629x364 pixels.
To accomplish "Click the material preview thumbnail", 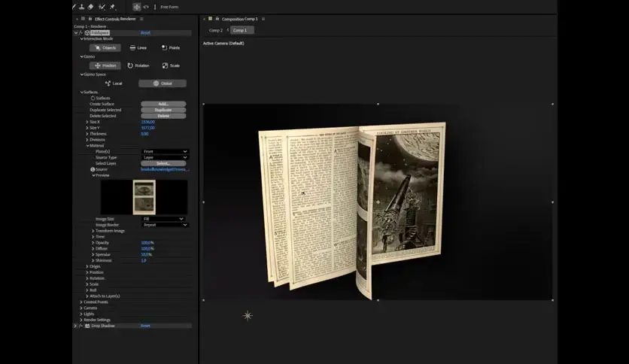I will click(144, 197).
